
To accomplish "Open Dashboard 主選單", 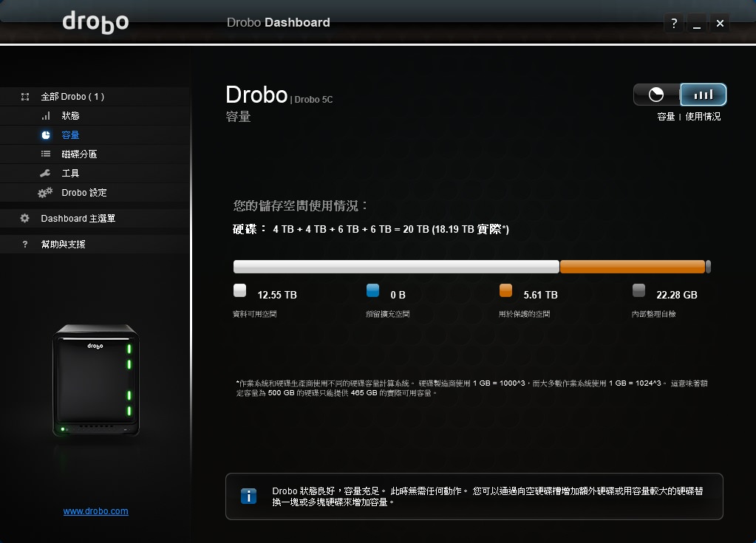I will point(95,218).
